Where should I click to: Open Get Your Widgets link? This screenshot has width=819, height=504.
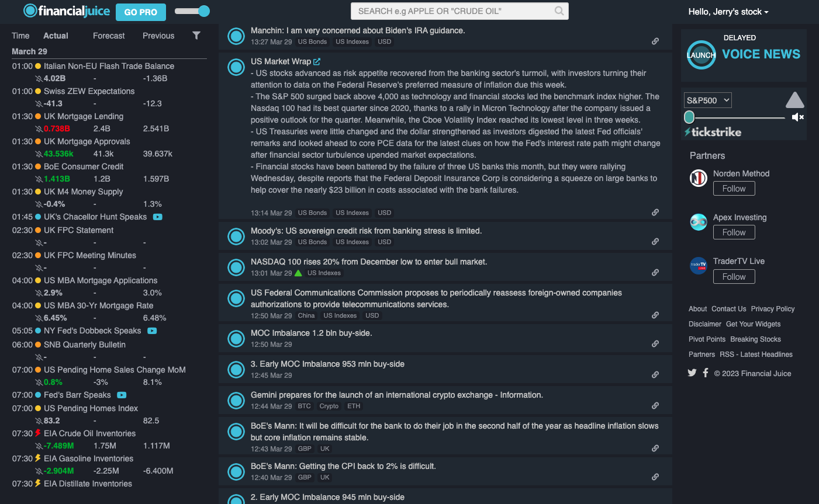[753, 324]
